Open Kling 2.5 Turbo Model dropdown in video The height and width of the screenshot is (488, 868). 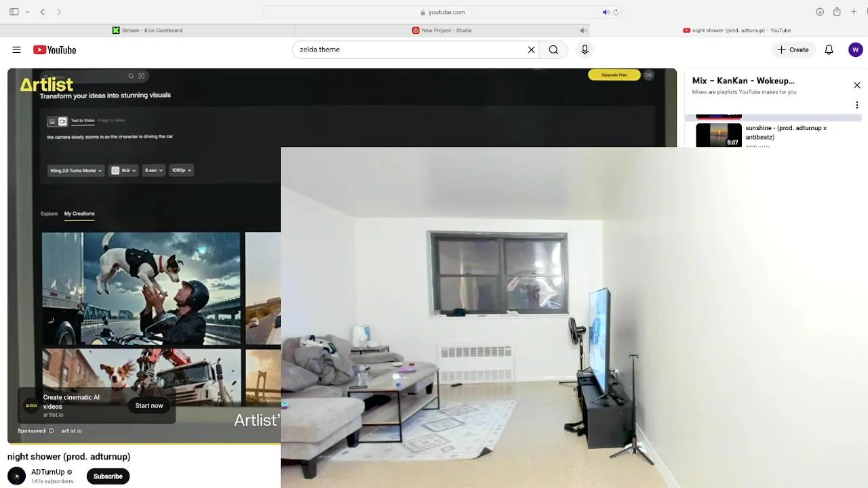76,170
